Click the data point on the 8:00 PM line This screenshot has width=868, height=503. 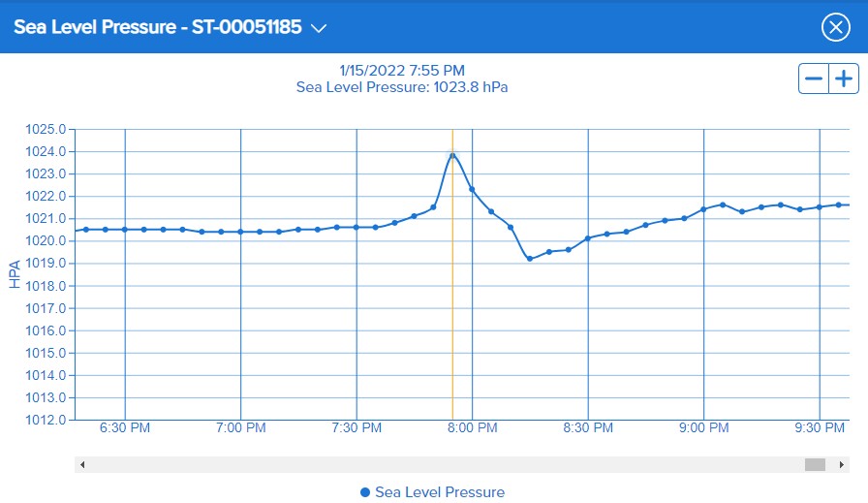472,189
